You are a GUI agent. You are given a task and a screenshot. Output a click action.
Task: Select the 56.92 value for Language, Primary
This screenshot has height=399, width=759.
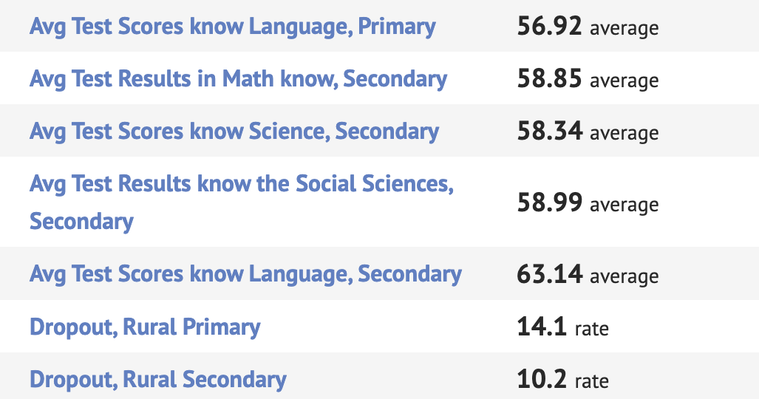(x=549, y=26)
